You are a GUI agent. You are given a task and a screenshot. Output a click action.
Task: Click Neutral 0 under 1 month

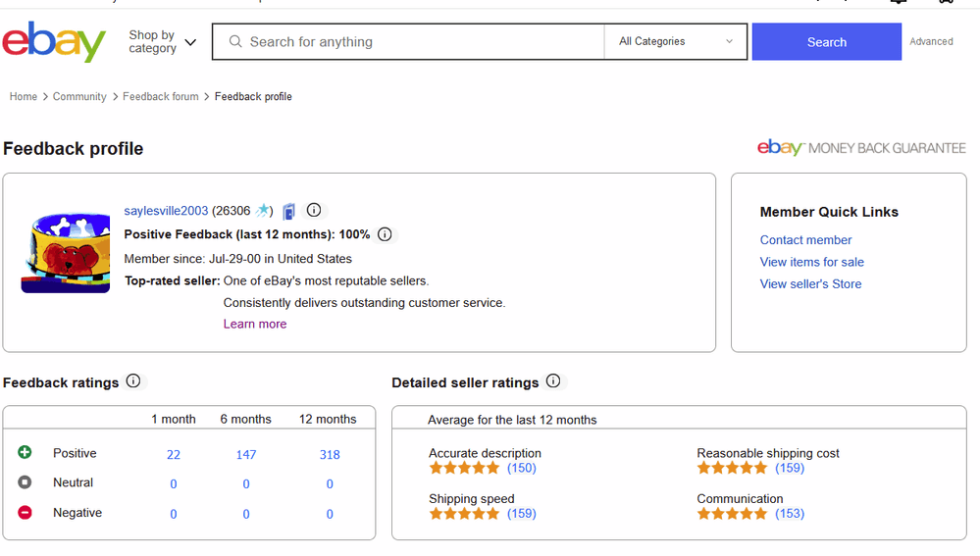point(174,484)
